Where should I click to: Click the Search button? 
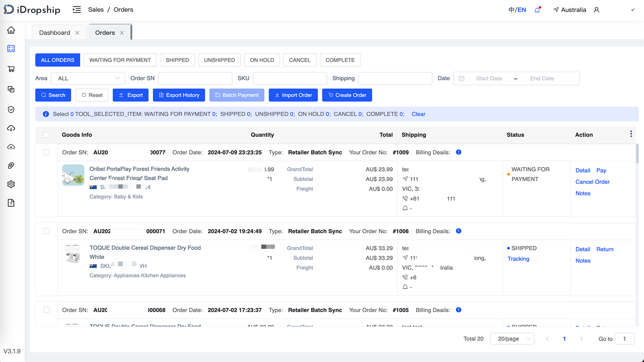[53, 95]
